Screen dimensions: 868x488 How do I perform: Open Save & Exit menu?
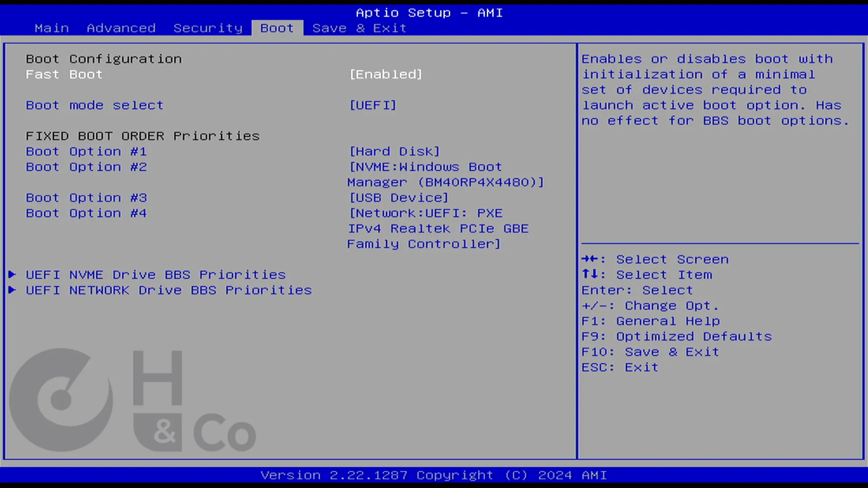point(359,28)
